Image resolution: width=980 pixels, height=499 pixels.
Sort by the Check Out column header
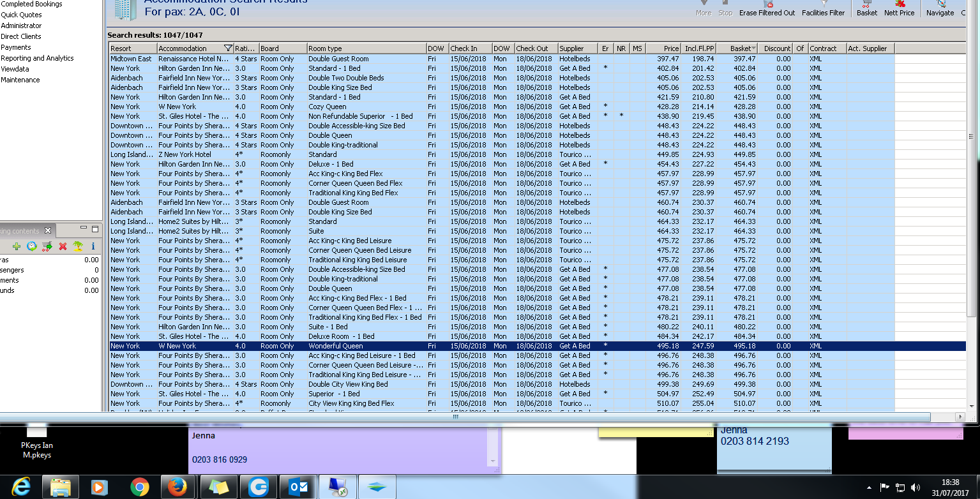coord(536,48)
